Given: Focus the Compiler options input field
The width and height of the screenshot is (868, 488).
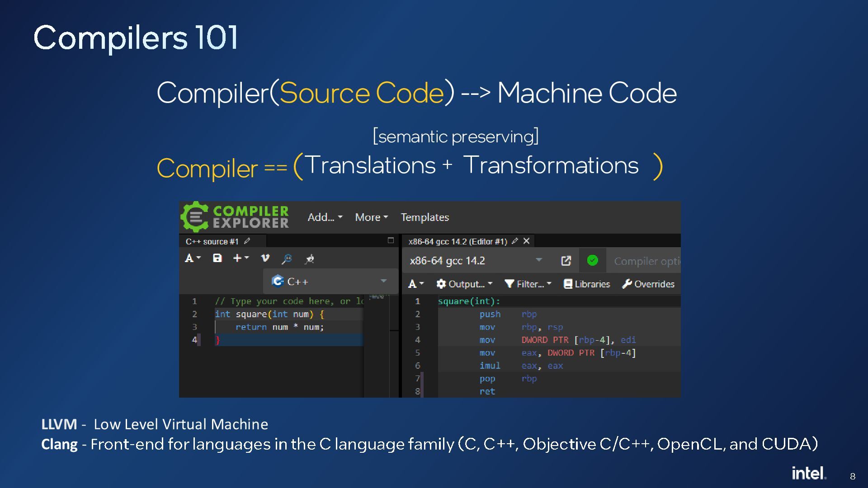Looking at the screenshot, I should [x=644, y=261].
